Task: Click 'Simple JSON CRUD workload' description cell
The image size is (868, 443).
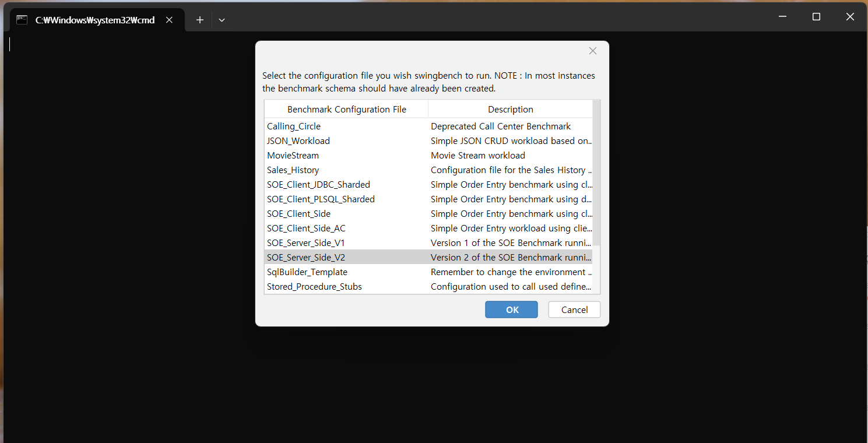Action: 510,140
